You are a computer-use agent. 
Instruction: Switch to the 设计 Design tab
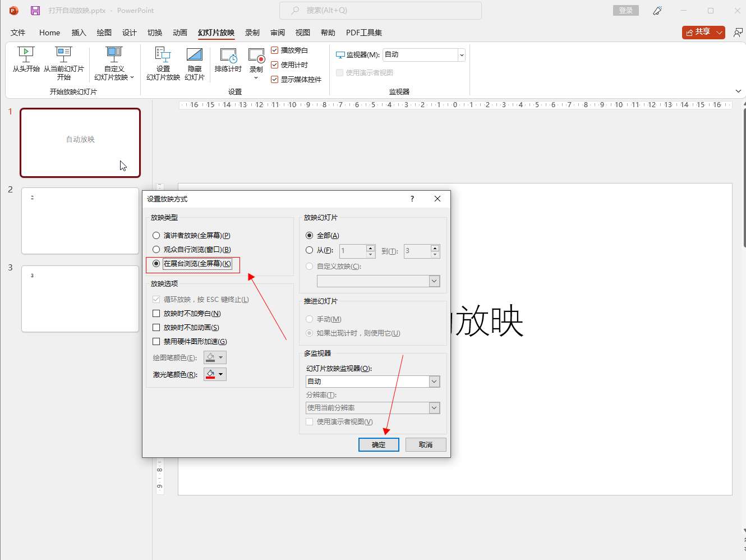coord(130,33)
